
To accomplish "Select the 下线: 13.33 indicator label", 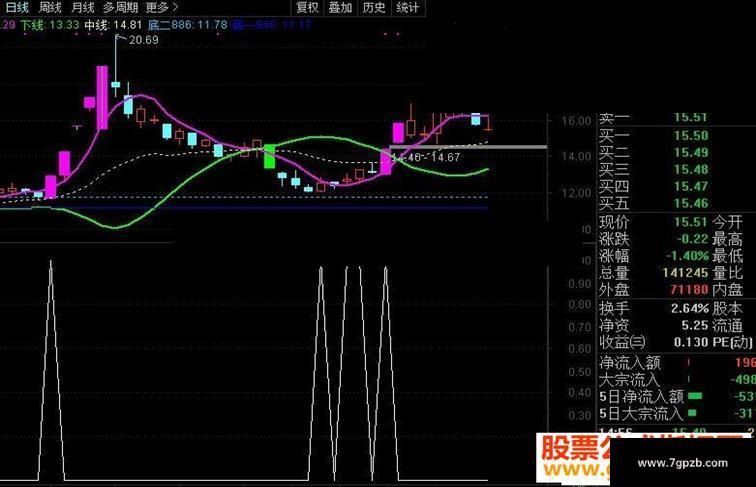I will coord(50,25).
